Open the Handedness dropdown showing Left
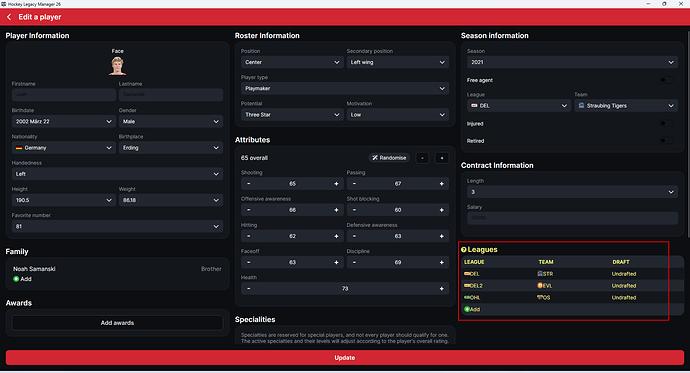Screen dimensions: 690x373 tap(117, 174)
